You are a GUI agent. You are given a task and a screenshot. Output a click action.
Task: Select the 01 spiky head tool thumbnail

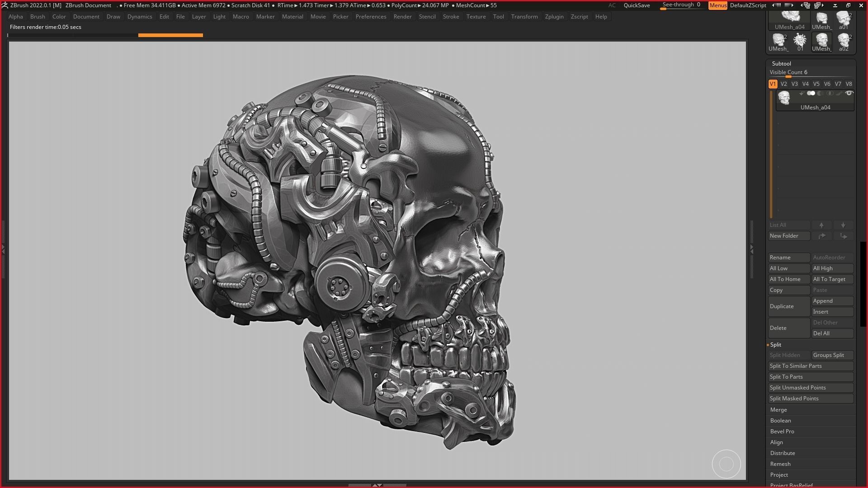[x=800, y=42]
